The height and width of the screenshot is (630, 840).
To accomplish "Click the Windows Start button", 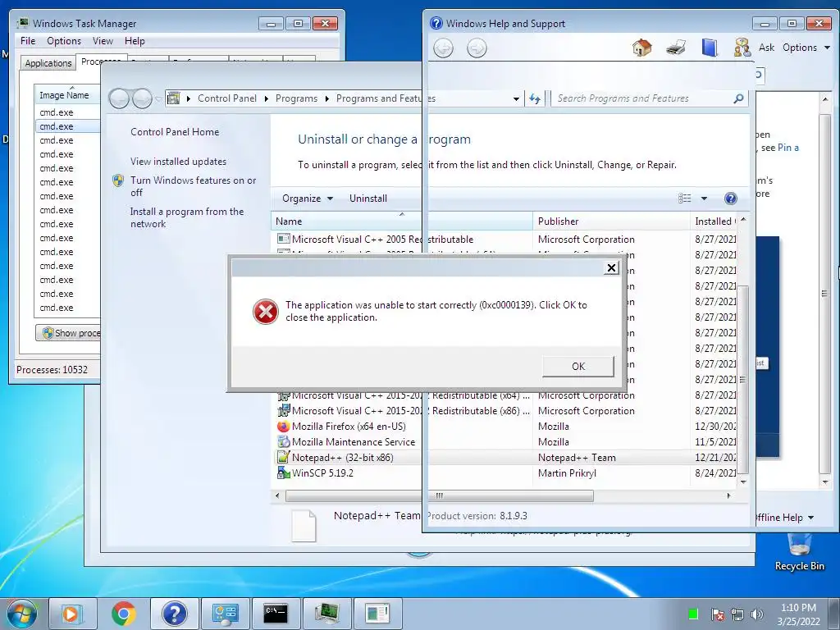I will coord(21,614).
